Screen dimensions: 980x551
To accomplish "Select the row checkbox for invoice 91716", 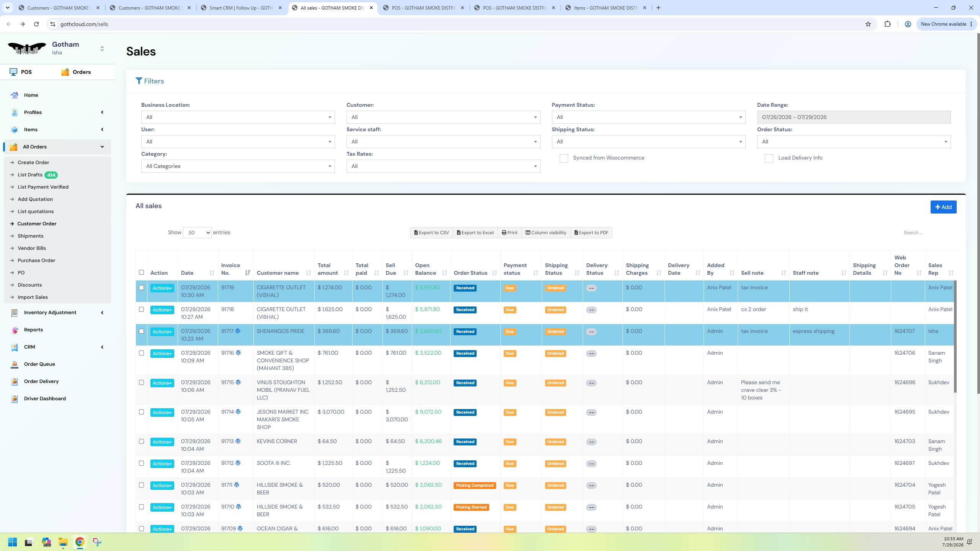I will click(x=141, y=353).
